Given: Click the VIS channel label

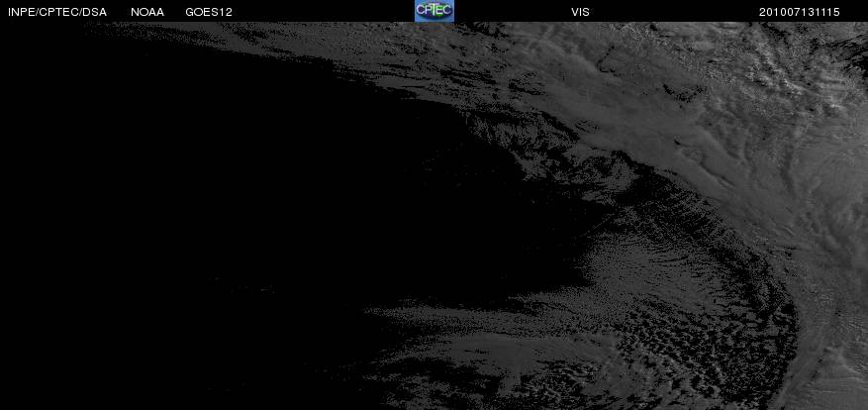Looking at the screenshot, I should [x=580, y=12].
